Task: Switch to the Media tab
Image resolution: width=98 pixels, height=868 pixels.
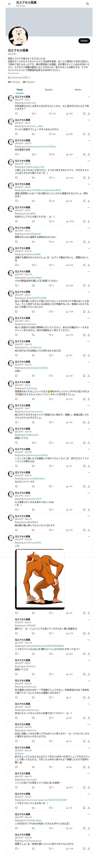Action: tap(78, 90)
